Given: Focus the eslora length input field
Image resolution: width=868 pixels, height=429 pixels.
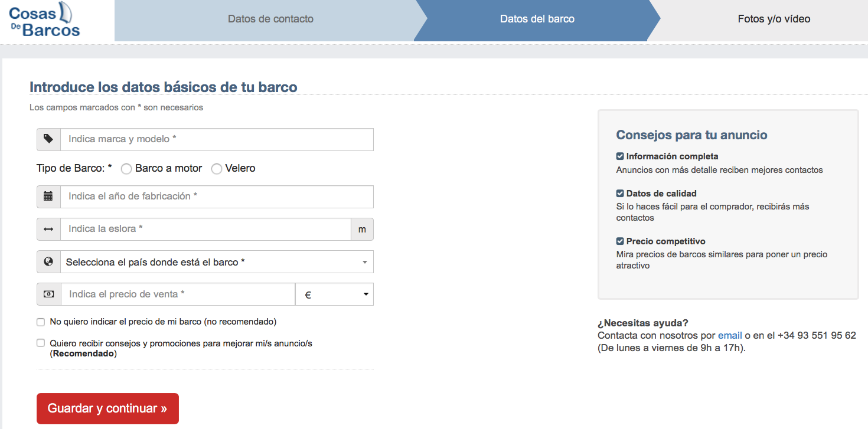Looking at the screenshot, I should [x=205, y=229].
